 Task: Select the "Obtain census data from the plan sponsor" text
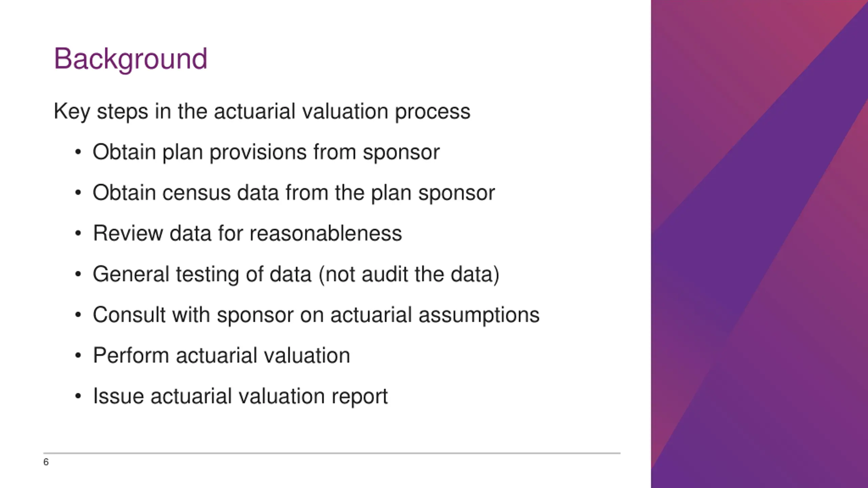pyautogui.click(x=294, y=192)
